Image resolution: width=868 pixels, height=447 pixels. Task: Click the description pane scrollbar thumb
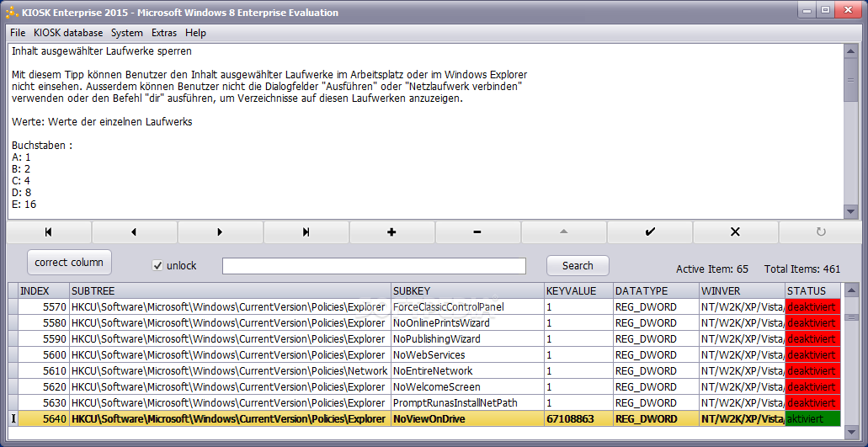point(850,80)
